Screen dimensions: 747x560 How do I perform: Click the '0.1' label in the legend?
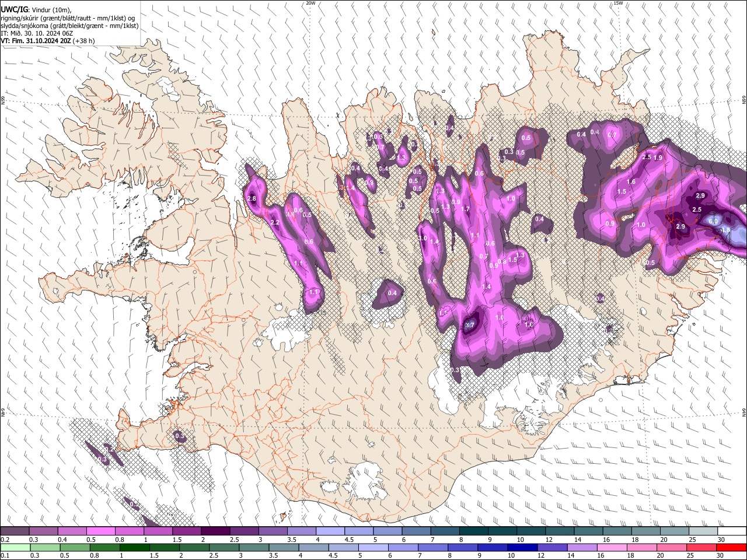(5, 555)
